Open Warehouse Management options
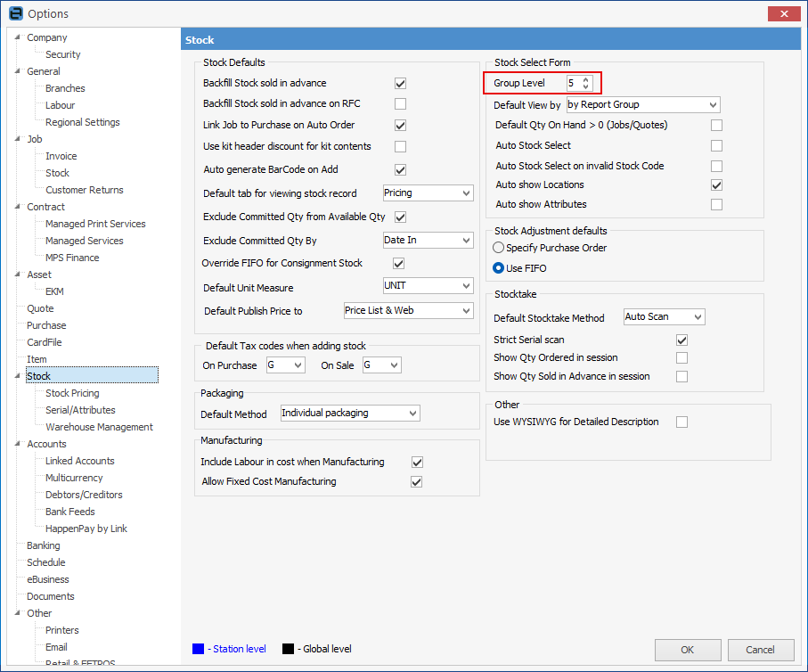 pyautogui.click(x=99, y=427)
